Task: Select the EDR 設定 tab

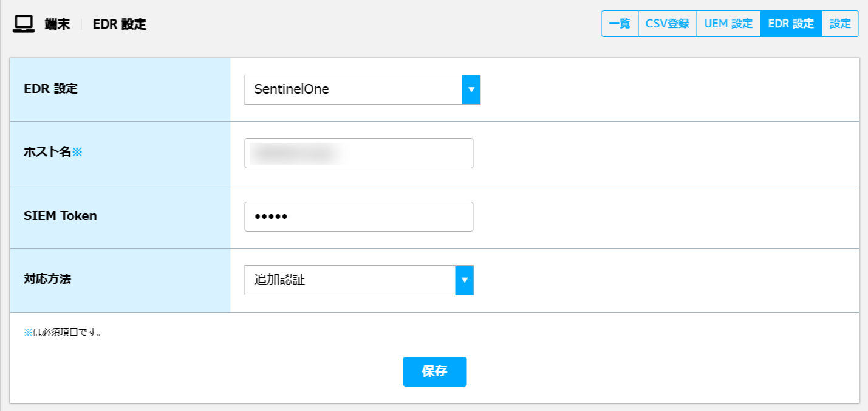Action: click(x=791, y=24)
